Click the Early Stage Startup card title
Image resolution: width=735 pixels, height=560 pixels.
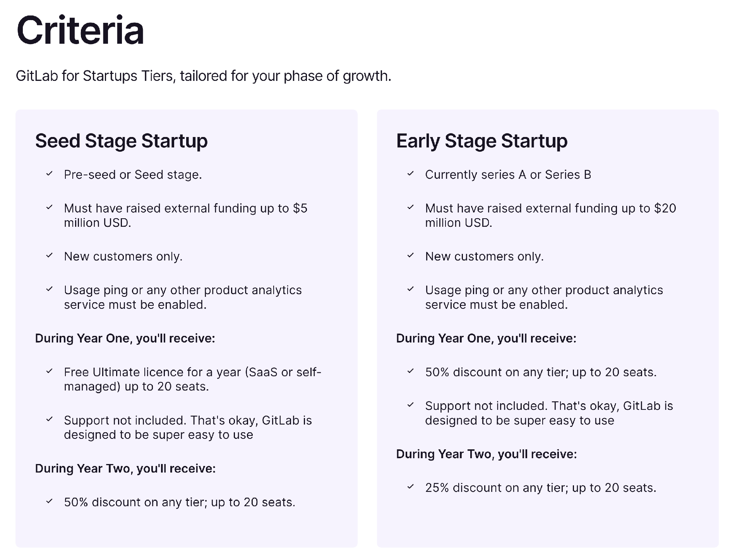tap(482, 141)
